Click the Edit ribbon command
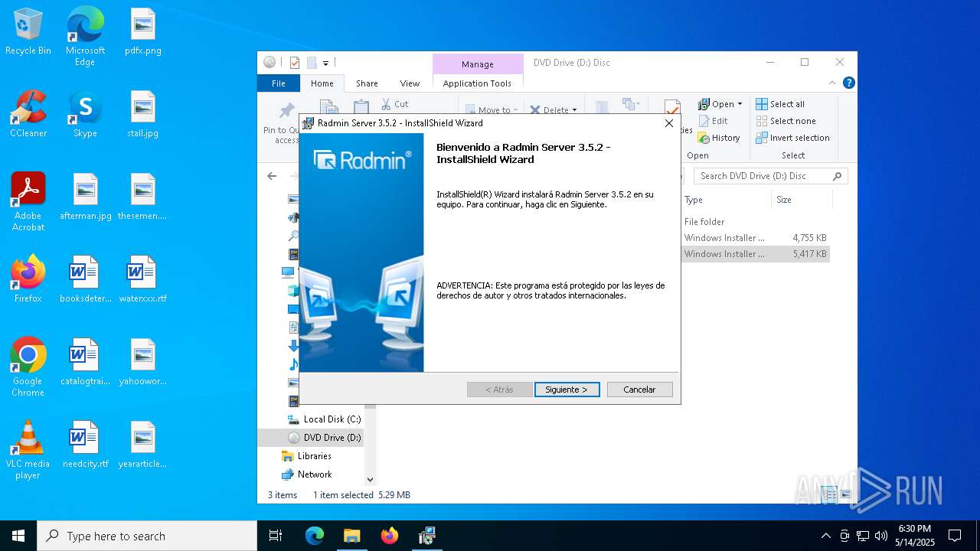This screenshot has width=980, height=551. point(714,121)
